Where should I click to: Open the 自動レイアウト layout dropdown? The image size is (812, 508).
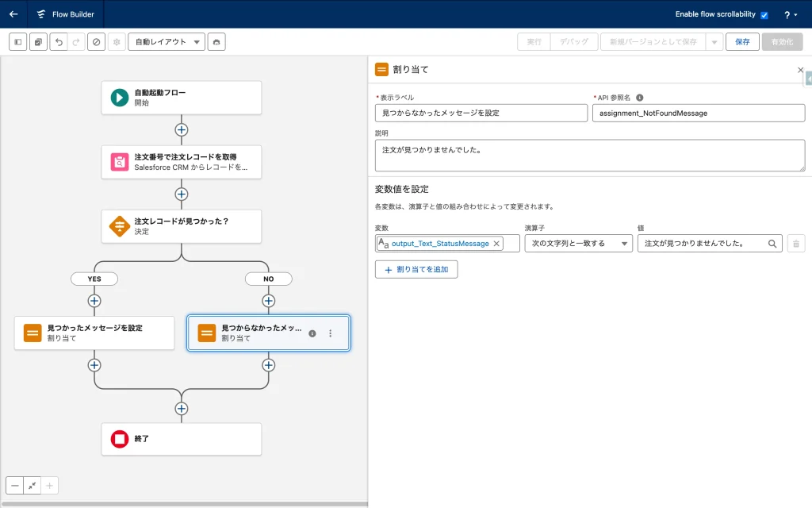[166, 42]
